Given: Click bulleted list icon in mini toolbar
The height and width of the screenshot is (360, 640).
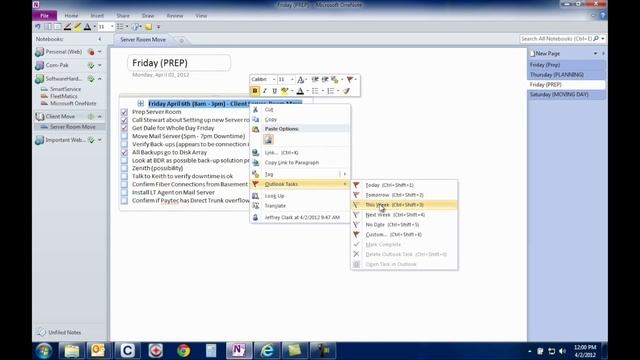Looking at the screenshot, I should click(x=315, y=91).
